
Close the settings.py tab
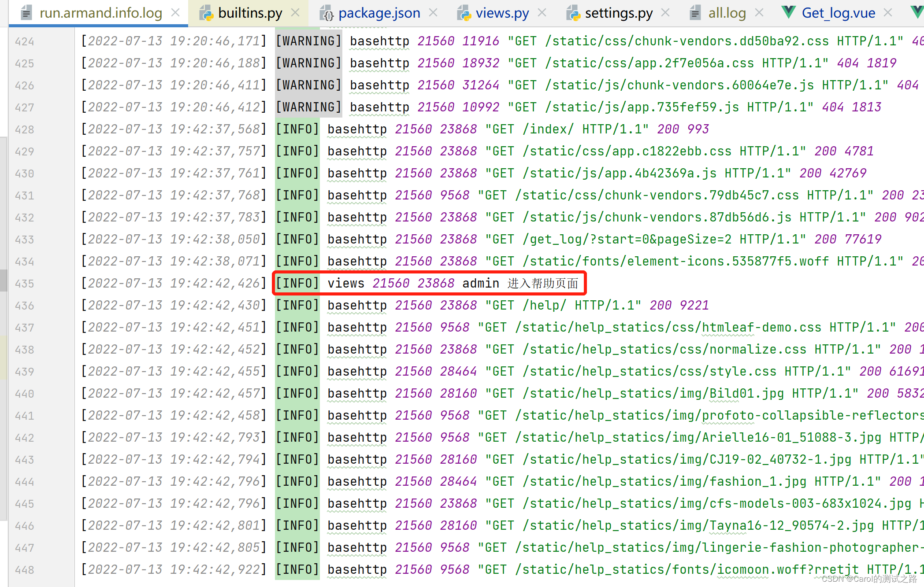point(665,13)
